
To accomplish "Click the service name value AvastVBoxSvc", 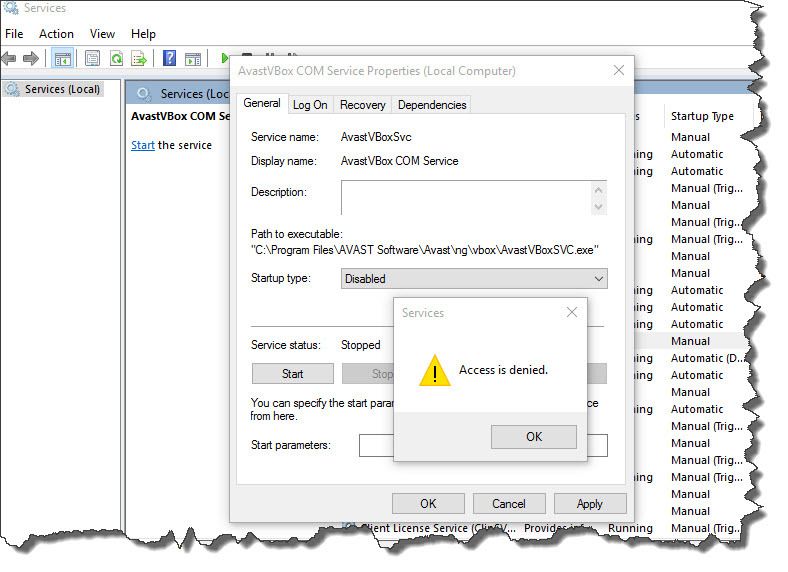I will pos(376,137).
